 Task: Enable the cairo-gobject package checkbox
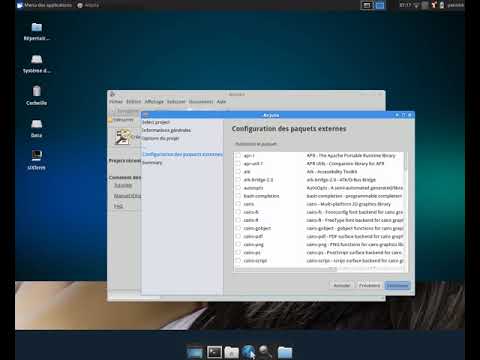(x=238, y=228)
